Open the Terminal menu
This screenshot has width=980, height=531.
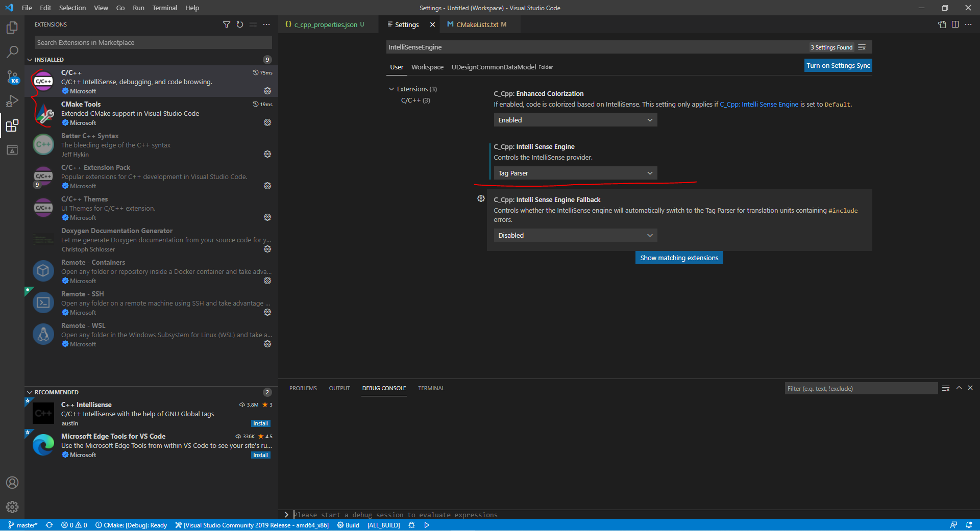[x=164, y=8]
